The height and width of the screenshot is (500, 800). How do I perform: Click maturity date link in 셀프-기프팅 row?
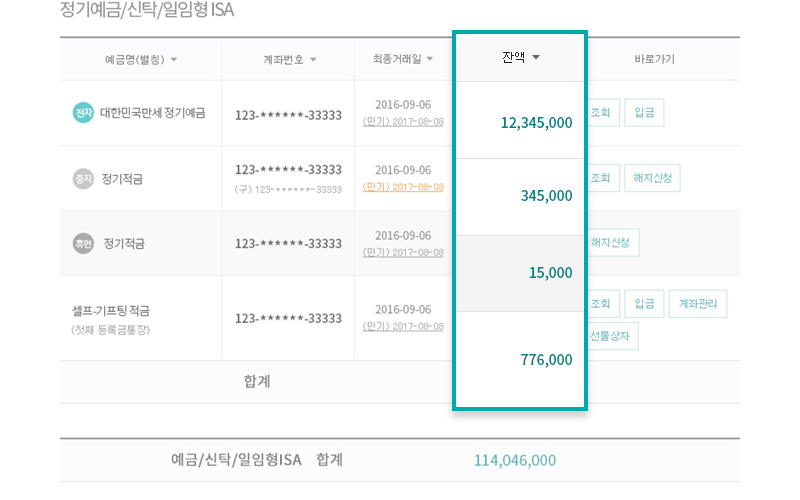point(403,326)
